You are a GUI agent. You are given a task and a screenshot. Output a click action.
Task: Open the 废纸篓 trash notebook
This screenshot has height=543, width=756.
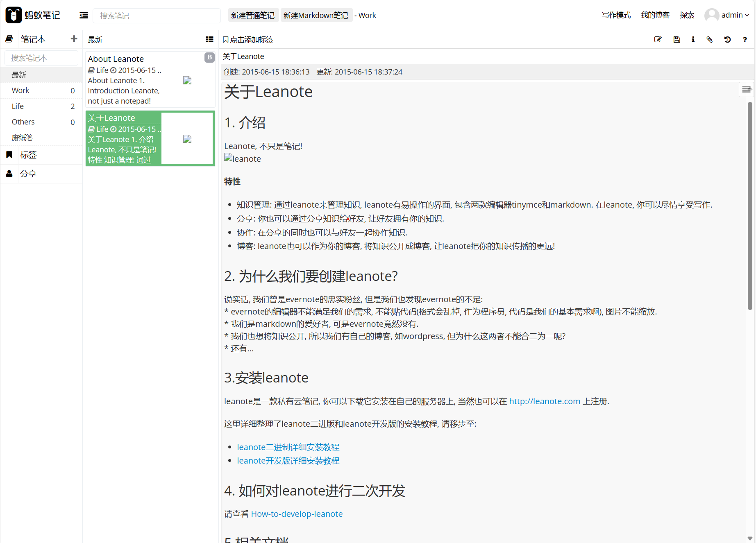click(x=41, y=138)
